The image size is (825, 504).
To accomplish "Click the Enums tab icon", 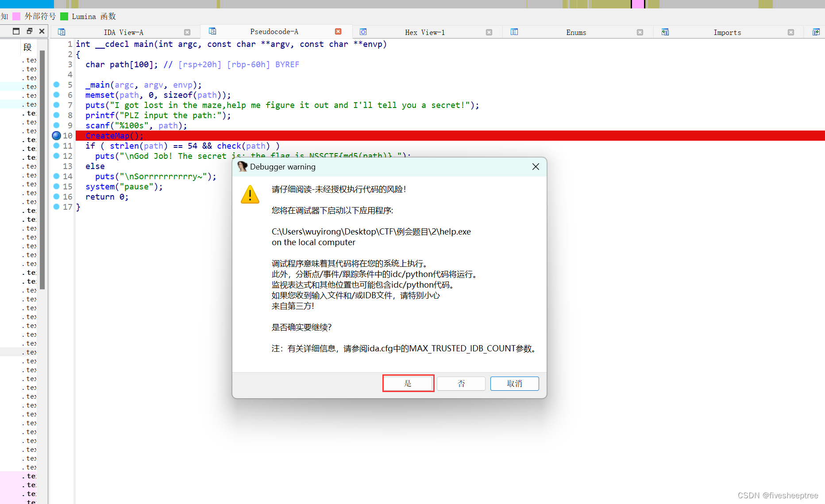I will [x=514, y=32].
